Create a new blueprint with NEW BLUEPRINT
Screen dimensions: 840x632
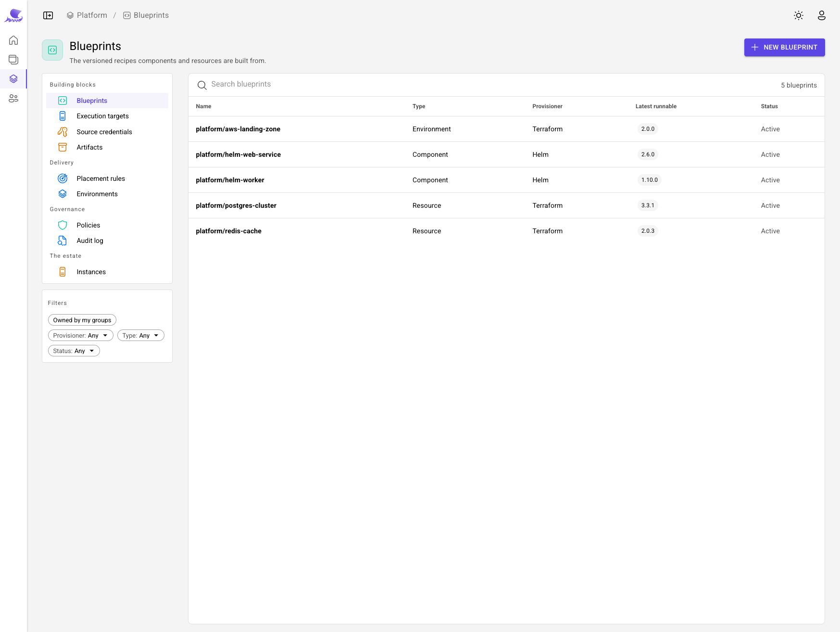pos(784,47)
